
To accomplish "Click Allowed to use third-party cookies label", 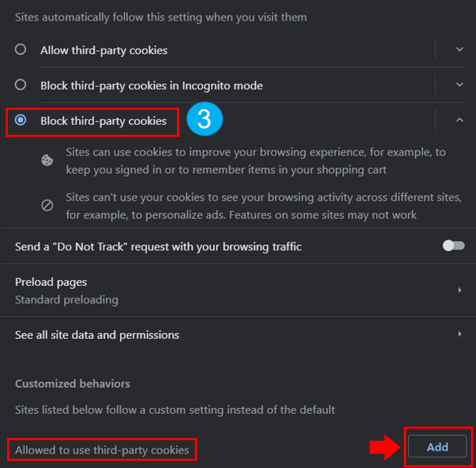I will point(102,450).
